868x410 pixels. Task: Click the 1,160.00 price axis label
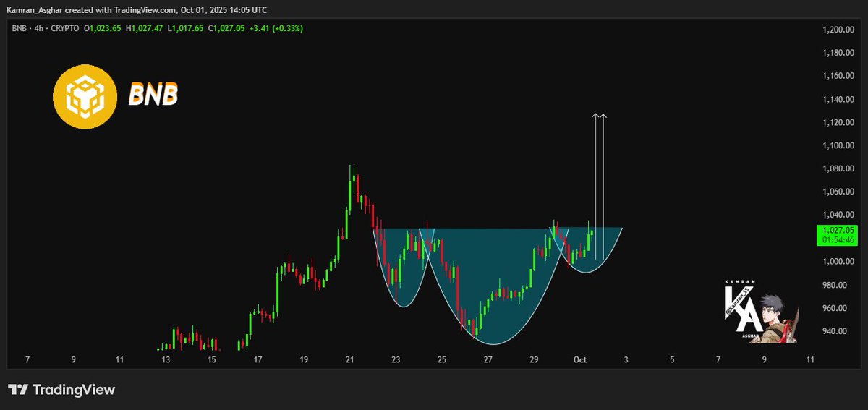point(839,76)
